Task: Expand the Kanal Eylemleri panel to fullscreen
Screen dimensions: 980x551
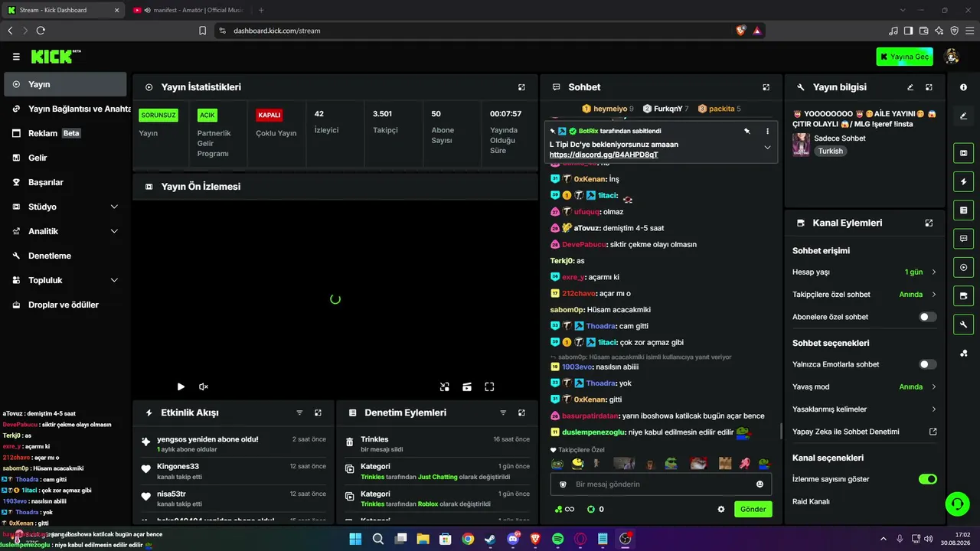Action: [x=929, y=223]
